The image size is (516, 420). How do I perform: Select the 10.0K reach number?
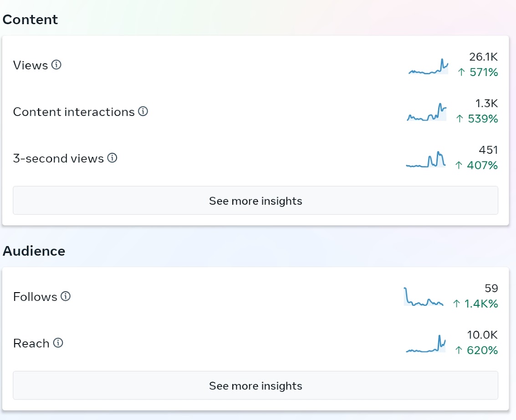click(x=482, y=335)
